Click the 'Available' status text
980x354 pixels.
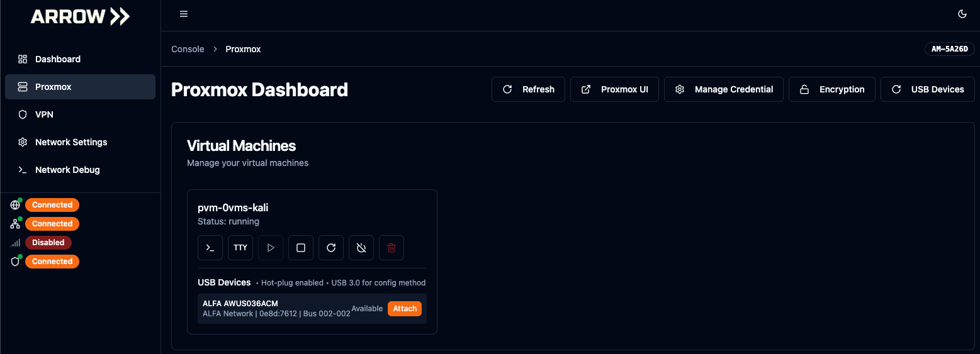tap(367, 309)
